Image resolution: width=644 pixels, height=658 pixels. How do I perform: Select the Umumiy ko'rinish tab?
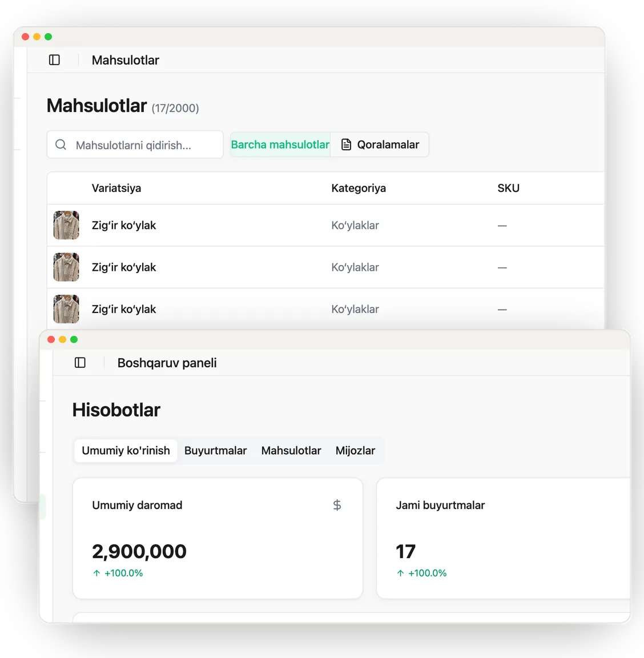(x=126, y=451)
